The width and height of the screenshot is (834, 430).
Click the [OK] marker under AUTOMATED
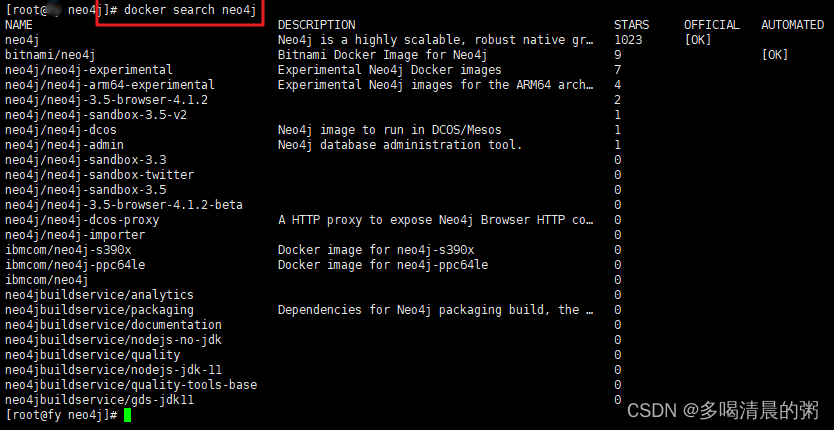tap(775, 54)
